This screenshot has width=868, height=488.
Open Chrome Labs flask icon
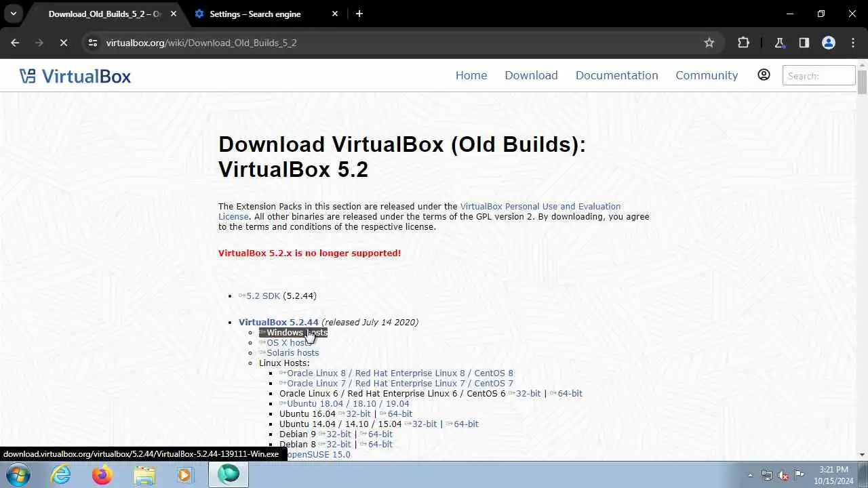(780, 43)
